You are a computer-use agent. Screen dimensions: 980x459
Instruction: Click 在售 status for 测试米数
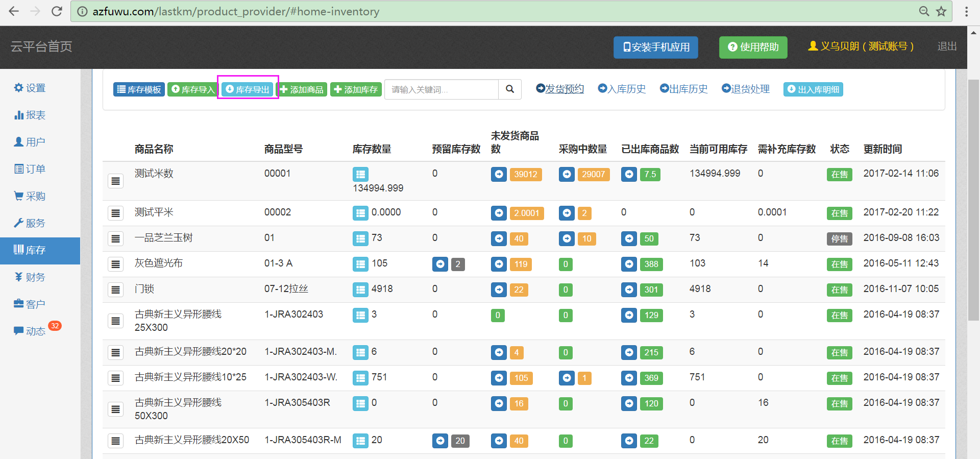(840, 174)
